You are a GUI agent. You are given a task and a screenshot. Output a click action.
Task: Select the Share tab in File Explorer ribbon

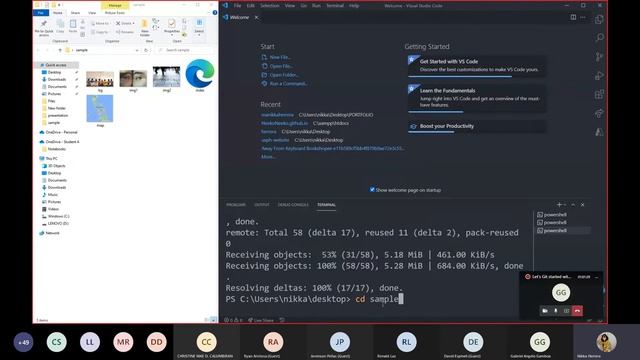(x=75, y=13)
